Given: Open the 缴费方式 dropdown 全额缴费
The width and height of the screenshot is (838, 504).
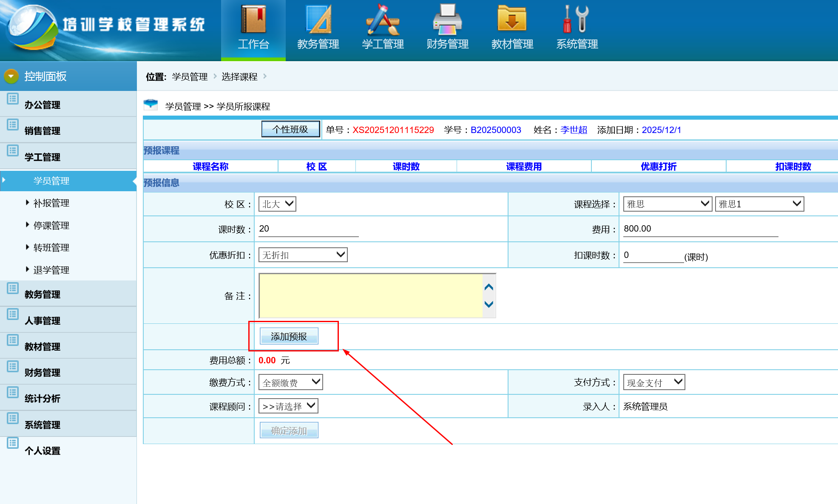Looking at the screenshot, I should click(x=291, y=382).
